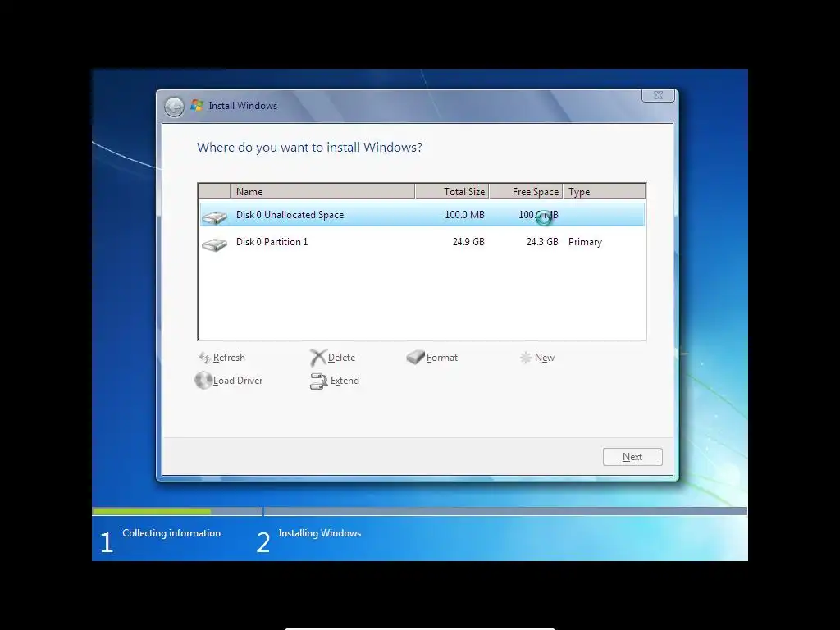Click the drive icon for Disk 0 Partition 1
The width and height of the screenshot is (840, 630).
click(215, 244)
